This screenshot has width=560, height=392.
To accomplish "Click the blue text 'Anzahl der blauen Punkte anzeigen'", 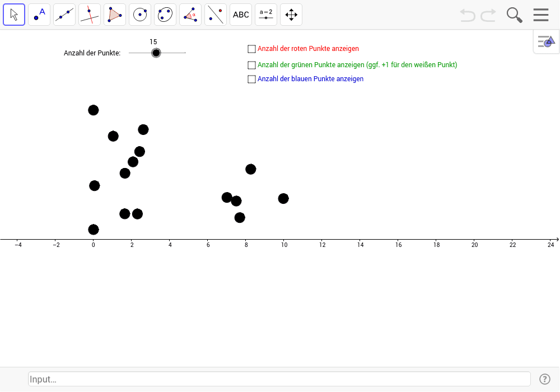I will tap(310, 79).
